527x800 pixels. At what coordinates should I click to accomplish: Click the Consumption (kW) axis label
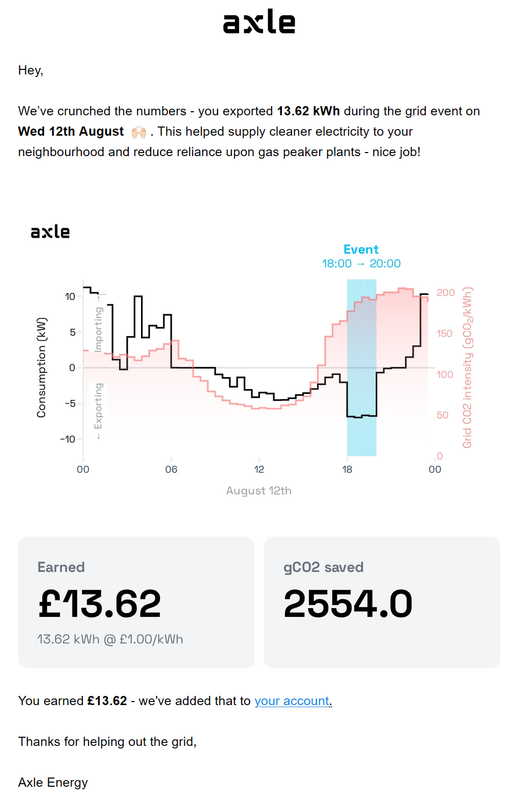point(41,367)
